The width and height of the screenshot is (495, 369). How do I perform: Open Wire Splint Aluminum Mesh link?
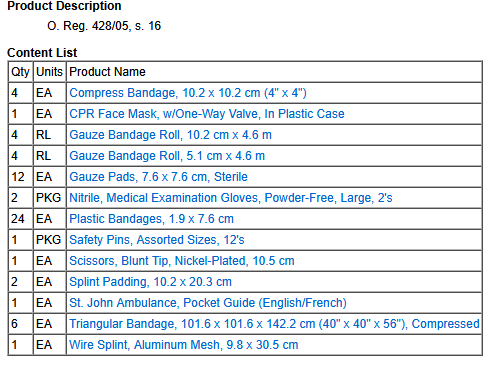184,345
